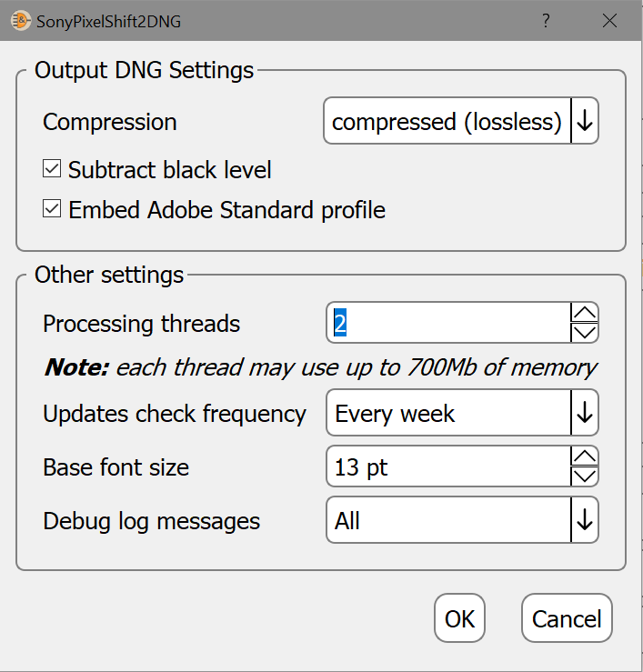Decrease Base font size with down arrow
This screenshot has width=643, height=672.
point(585,477)
